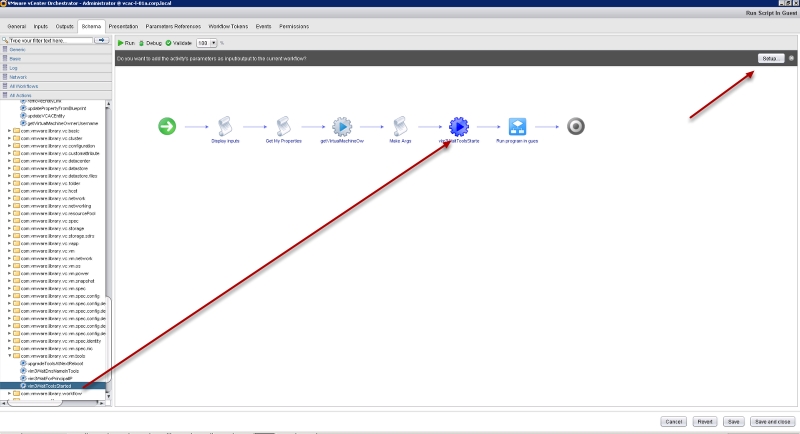The width and height of the screenshot is (800, 434).
Task: Select the Run program in guest element
Action: [x=517, y=126]
